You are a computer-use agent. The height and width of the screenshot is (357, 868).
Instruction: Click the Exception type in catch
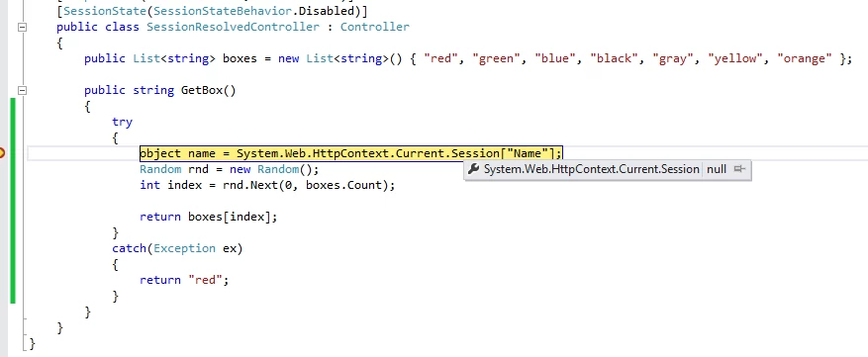pos(184,248)
